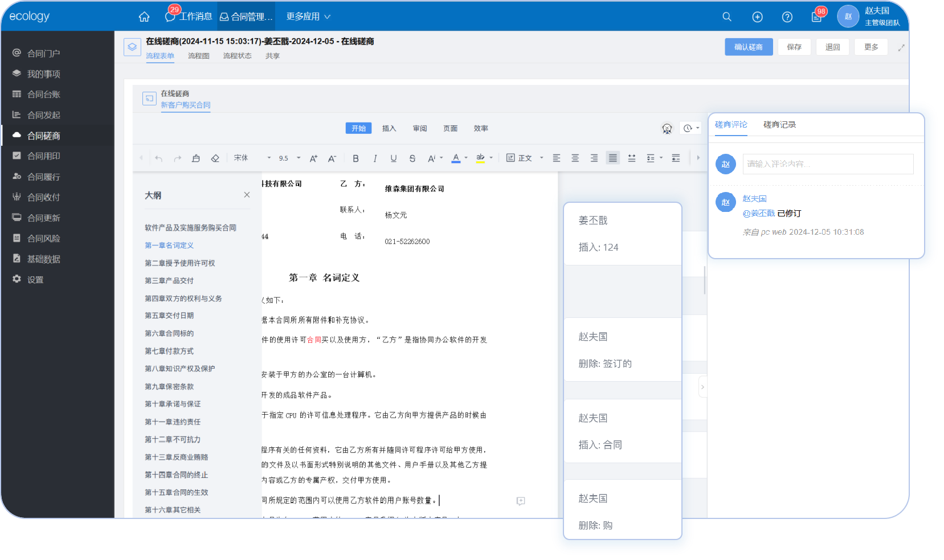The height and width of the screenshot is (560, 944).
Task: Click the help question mark icon
Action: tap(787, 17)
